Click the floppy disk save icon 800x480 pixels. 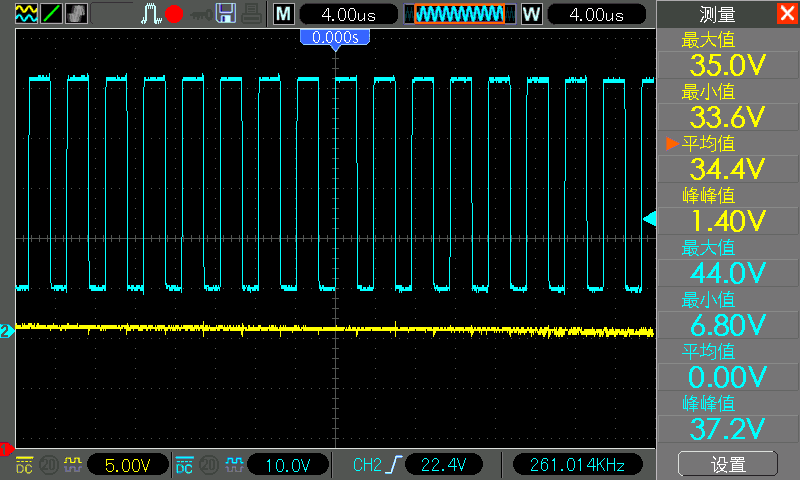pos(226,14)
